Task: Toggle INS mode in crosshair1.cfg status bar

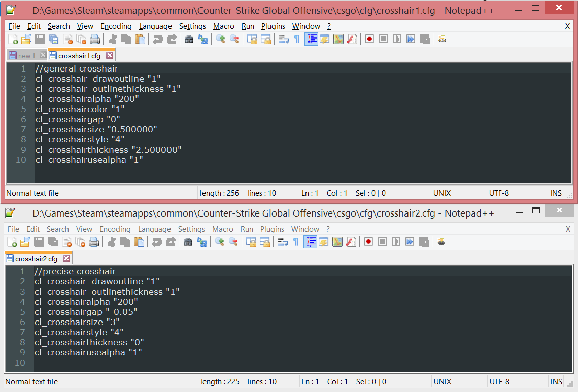Action: click(x=556, y=193)
